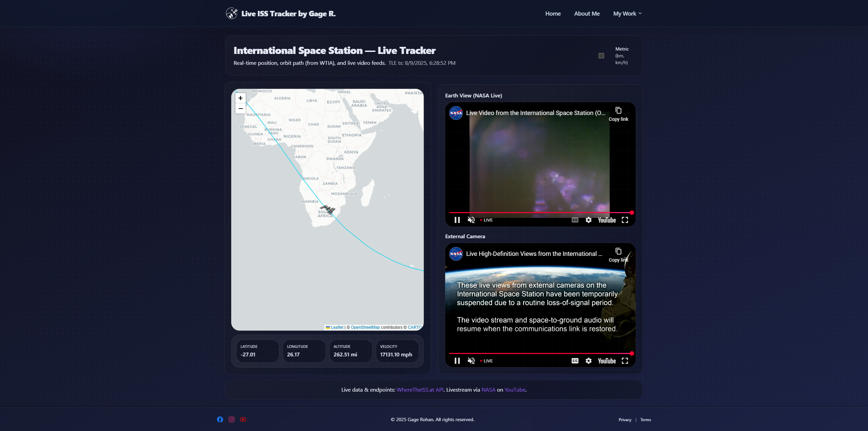Image resolution: width=868 pixels, height=431 pixels.
Task: Enable Metric (km, km/h) units
Action: [601, 55]
